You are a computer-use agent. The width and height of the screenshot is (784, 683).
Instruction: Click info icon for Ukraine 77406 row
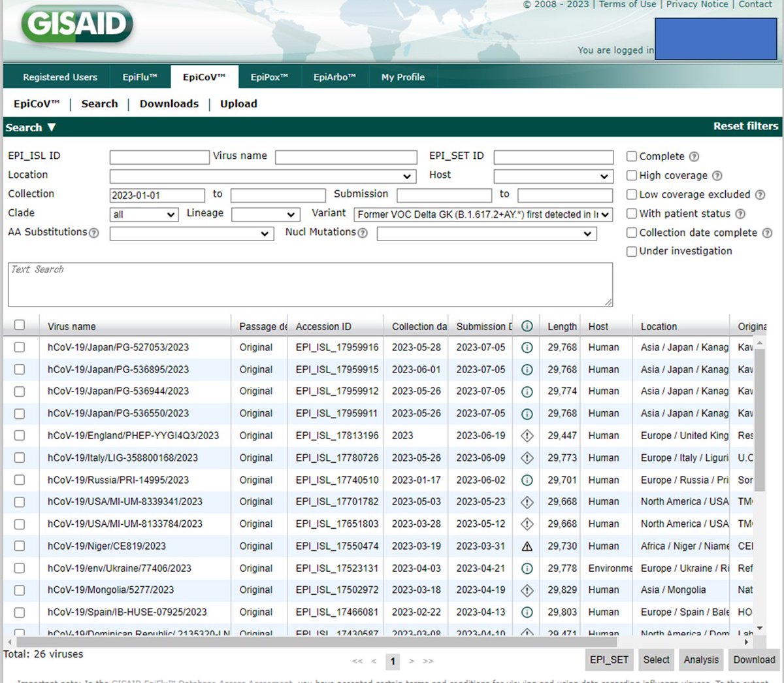coord(527,569)
